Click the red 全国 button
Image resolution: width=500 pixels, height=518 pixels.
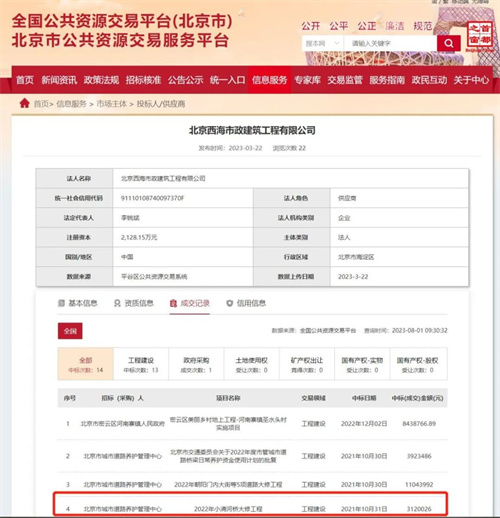(x=70, y=331)
